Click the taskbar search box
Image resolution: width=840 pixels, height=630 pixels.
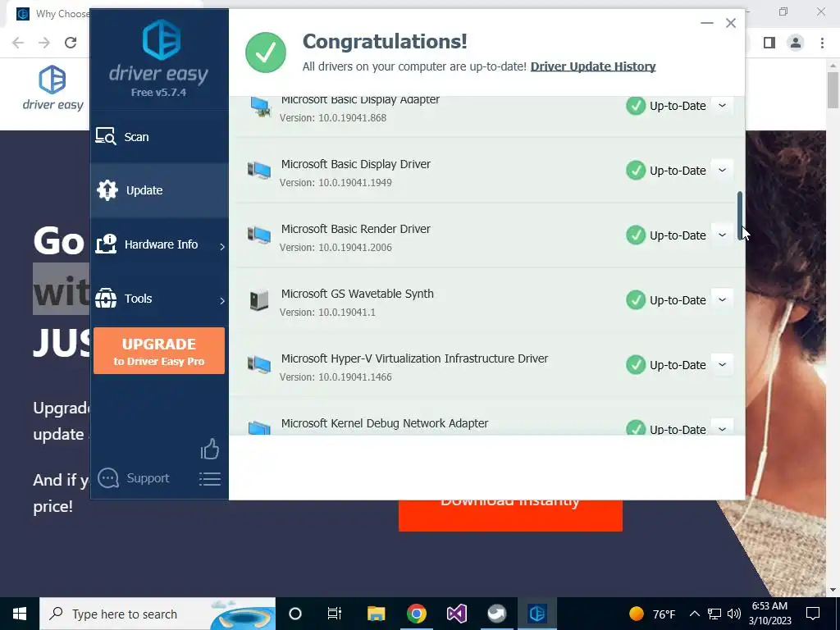pos(157,614)
